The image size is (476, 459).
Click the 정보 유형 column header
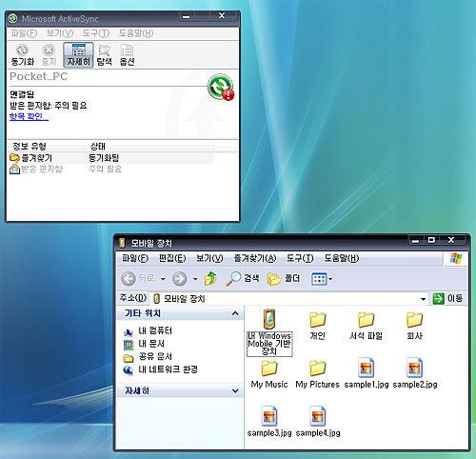46,147
